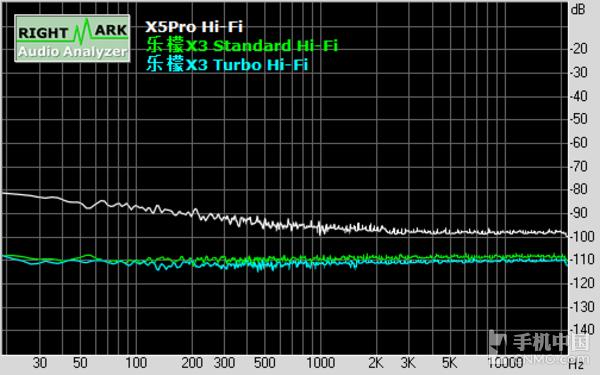This screenshot has width=600, height=375.
Task: Click the Hz axis unit label
Action: 576,364
